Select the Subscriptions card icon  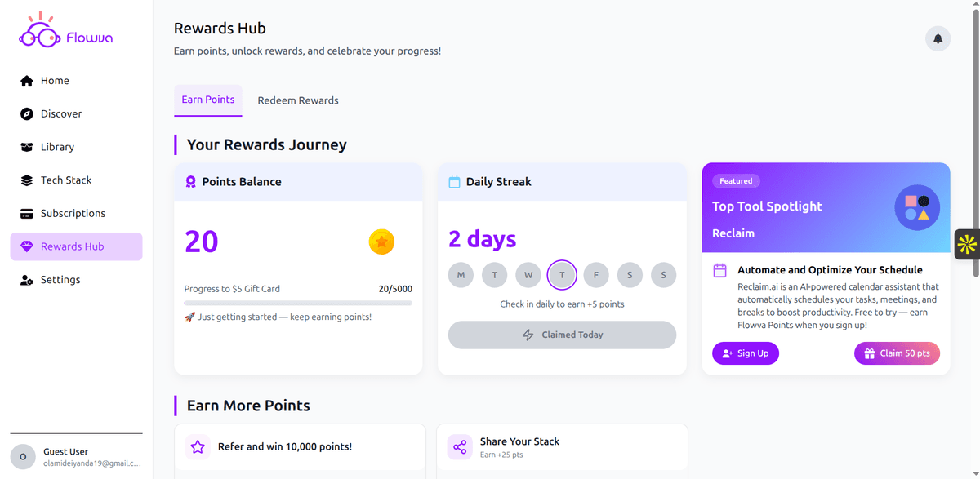click(25, 213)
